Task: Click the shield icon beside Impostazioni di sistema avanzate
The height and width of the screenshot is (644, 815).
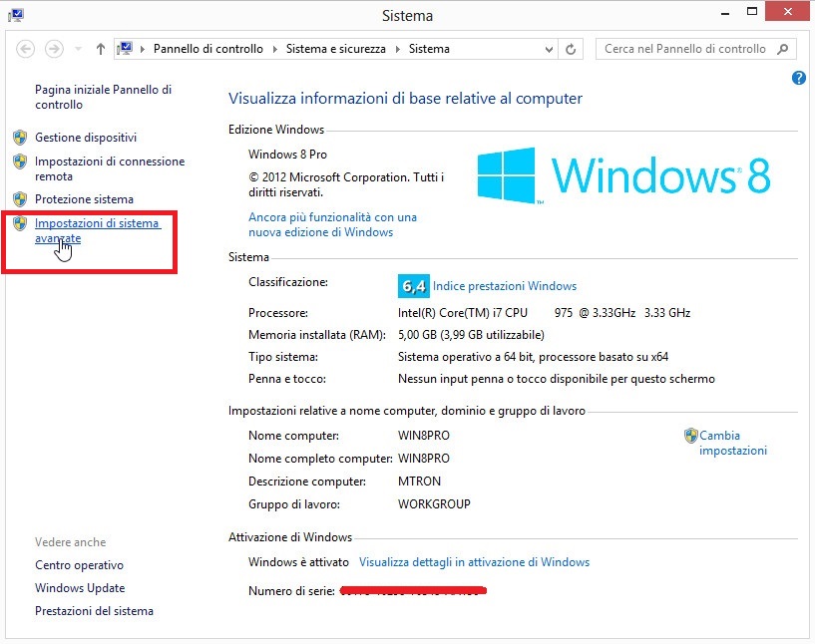Action: (20, 223)
